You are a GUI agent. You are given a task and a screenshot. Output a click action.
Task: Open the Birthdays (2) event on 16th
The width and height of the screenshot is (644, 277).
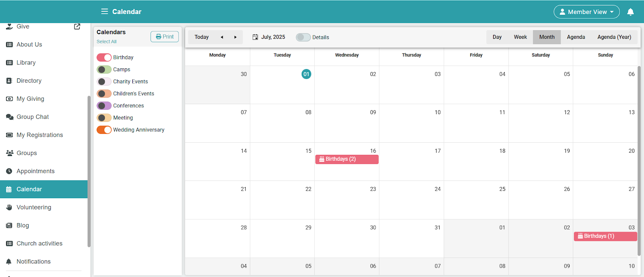(347, 159)
